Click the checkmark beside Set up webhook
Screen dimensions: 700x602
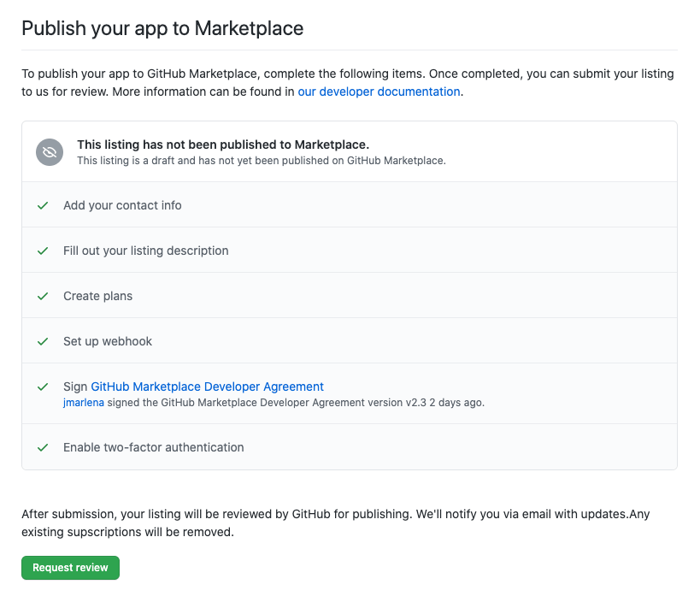[x=43, y=342]
